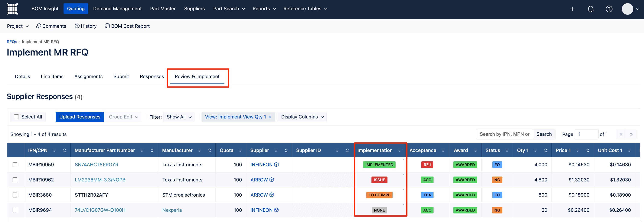The width and height of the screenshot is (644, 222).
Task: Sort the Price 1 column
Action: point(588,150)
